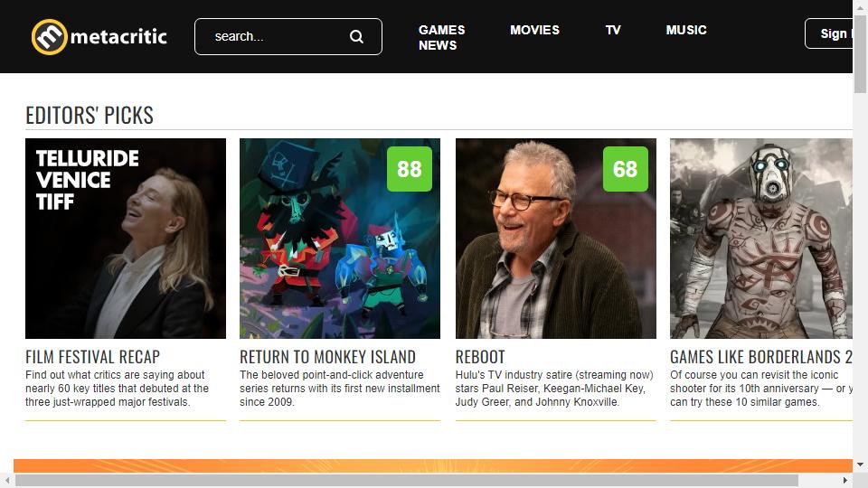Click the 88 score badge on Monkey Island
Viewport: 868px width, 488px height.
(409, 169)
